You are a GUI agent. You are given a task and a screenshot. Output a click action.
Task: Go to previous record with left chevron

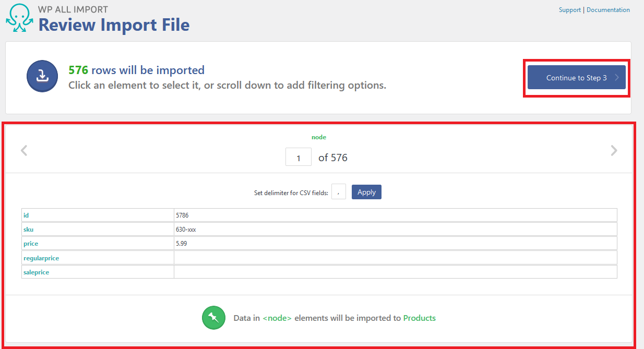24,151
